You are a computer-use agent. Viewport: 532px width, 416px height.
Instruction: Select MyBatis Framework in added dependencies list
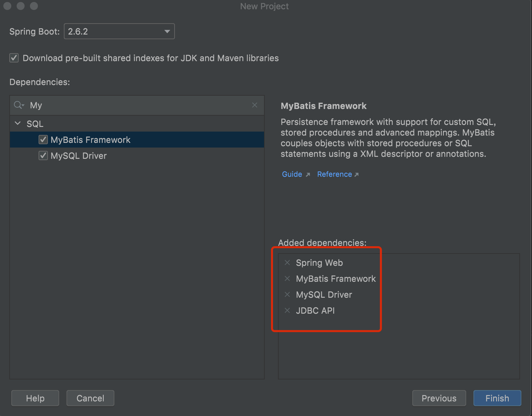click(x=336, y=278)
